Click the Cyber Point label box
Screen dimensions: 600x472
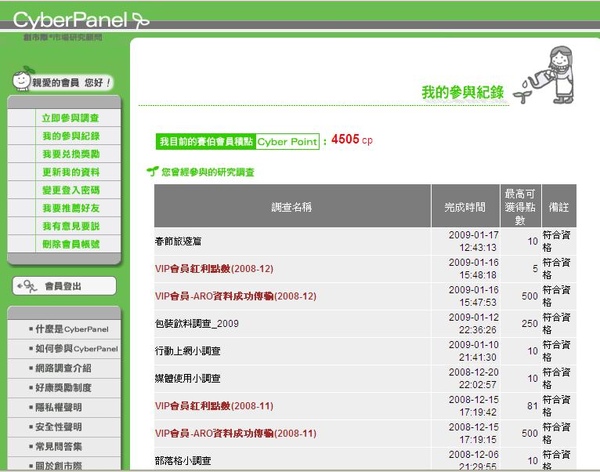(x=287, y=142)
